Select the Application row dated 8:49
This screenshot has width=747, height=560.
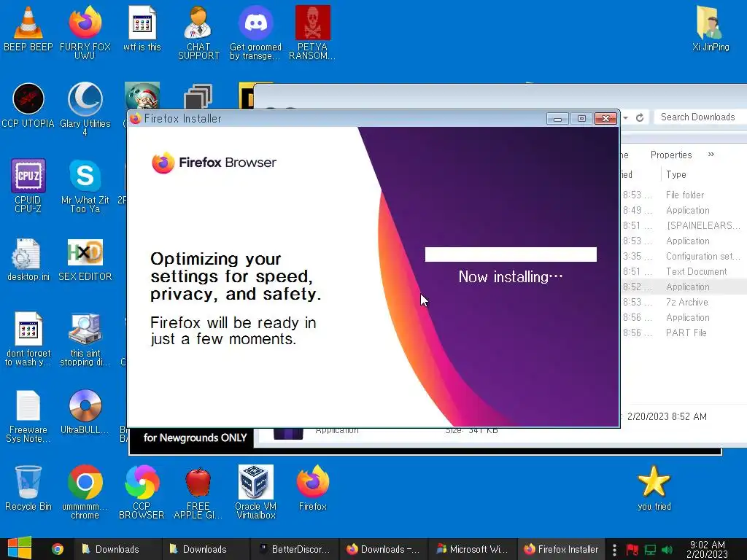pos(684,210)
